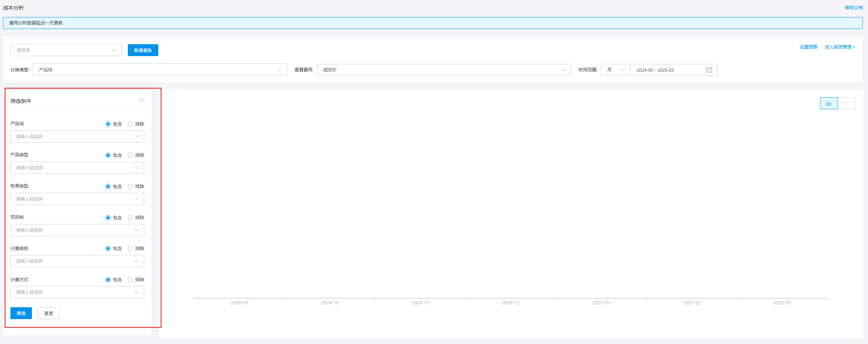Switch to line chart view
The width and height of the screenshot is (868, 344).
pyautogui.click(x=846, y=103)
